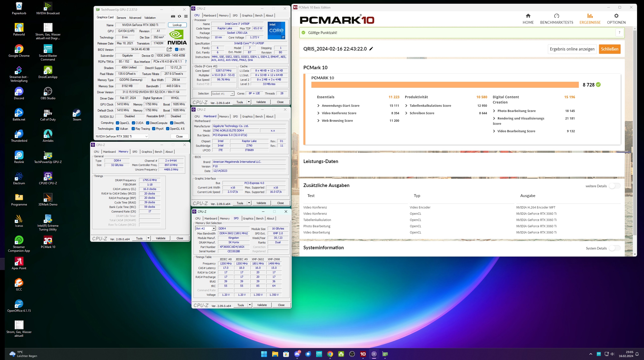Open Intel Extreme Tuning Utility icon
644x360 pixels.
48,223
